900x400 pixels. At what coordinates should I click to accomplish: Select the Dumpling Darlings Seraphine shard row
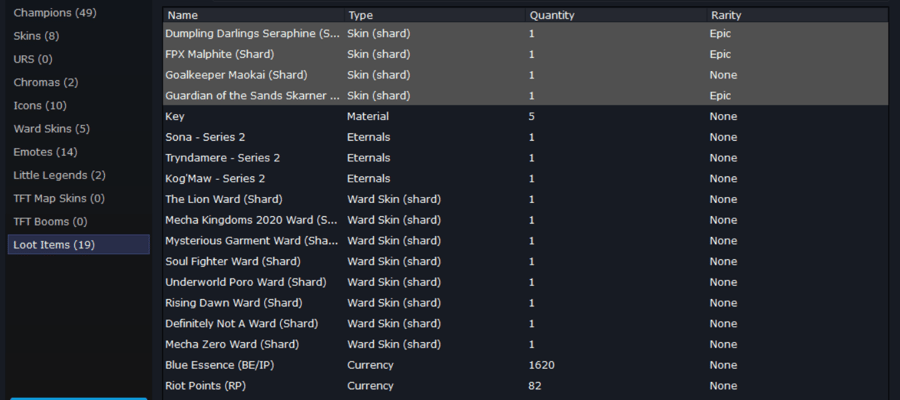pos(526,33)
